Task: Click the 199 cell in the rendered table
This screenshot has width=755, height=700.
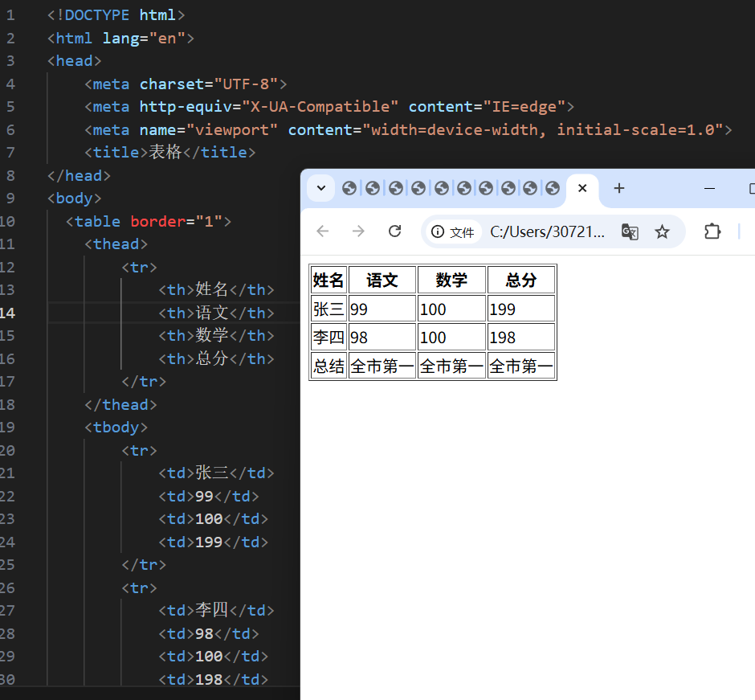Action: click(x=521, y=309)
